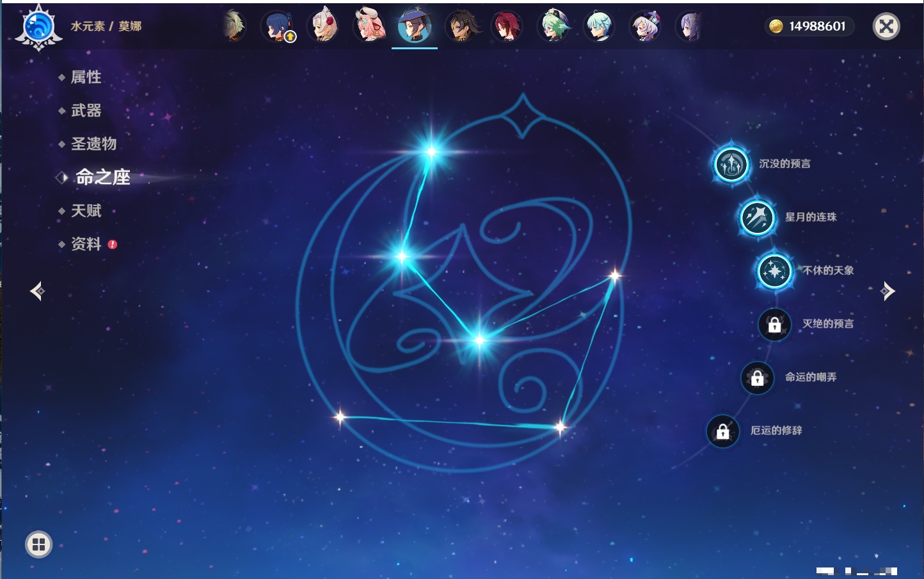Close the character screen
The height and width of the screenshot is (579, 924).
(886, 26)
